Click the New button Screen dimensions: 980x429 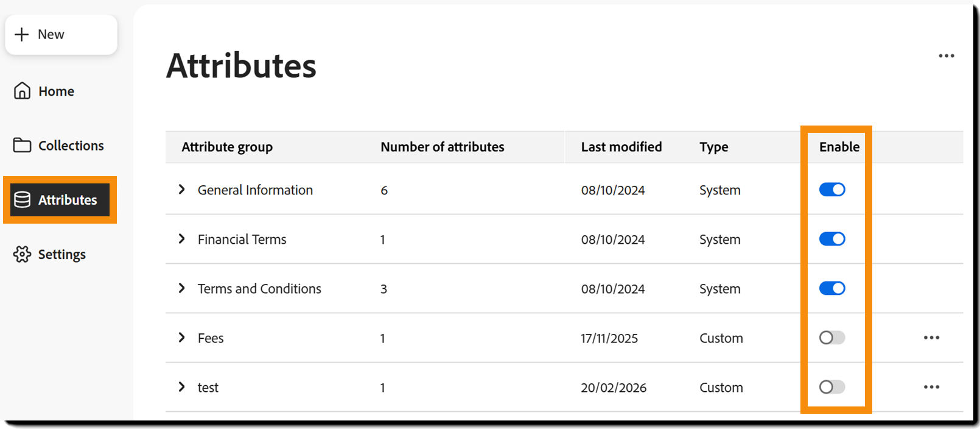[x=60, y=34]
